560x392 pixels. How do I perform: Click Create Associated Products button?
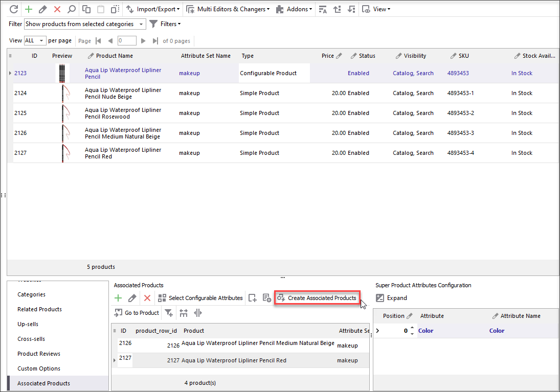pos(317,298)
